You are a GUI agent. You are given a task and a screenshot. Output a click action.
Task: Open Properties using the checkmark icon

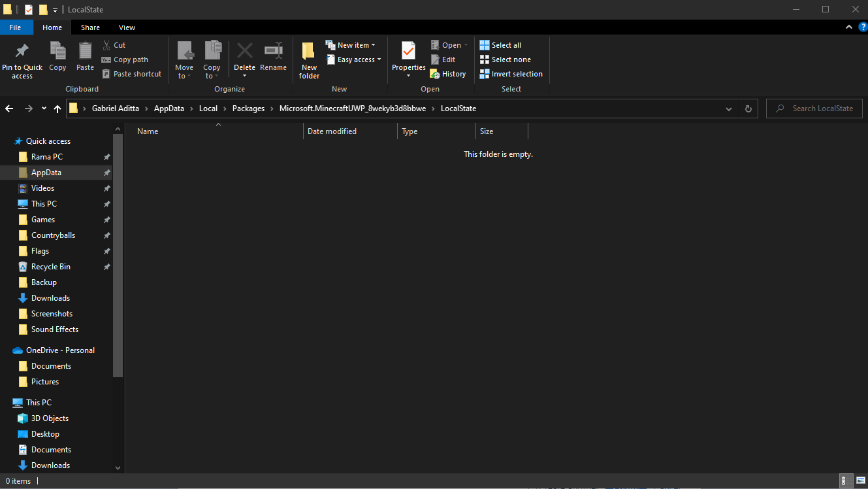(x=408, y=52)
